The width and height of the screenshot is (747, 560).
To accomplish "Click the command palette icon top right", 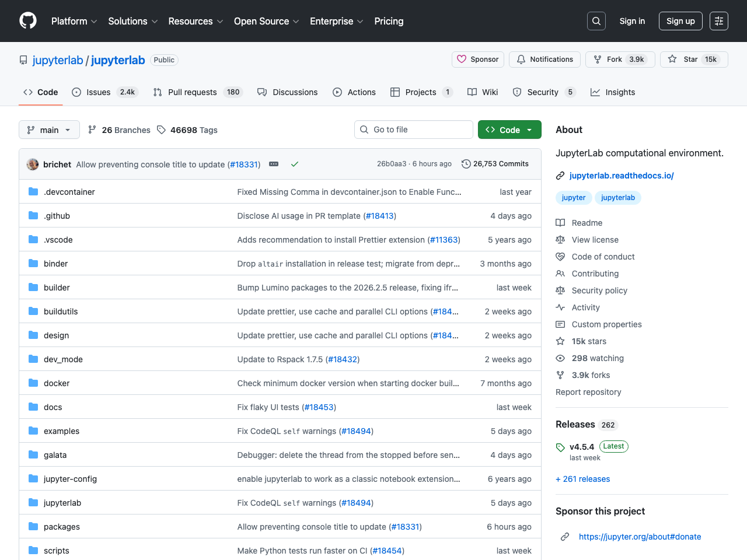I will (718, 20).
